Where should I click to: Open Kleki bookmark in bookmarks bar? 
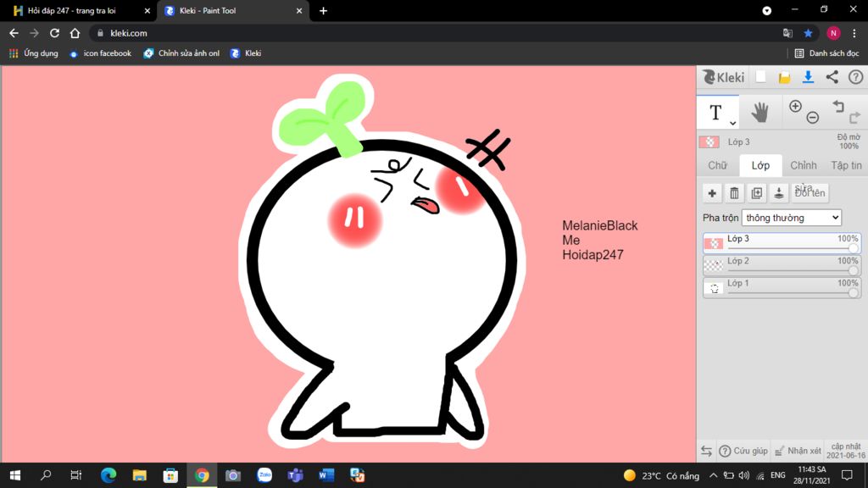pyautogui.click(x=246, y=53)
